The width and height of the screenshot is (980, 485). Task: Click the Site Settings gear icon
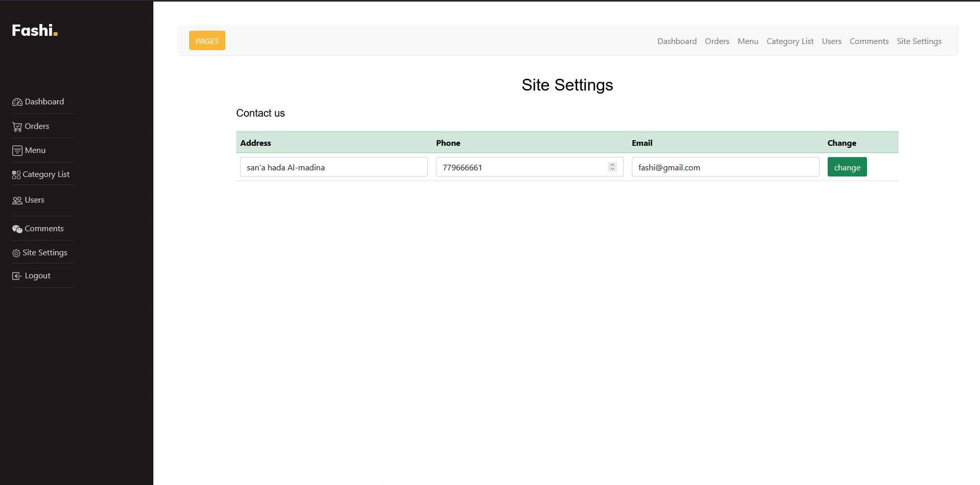tap(16, 253)
